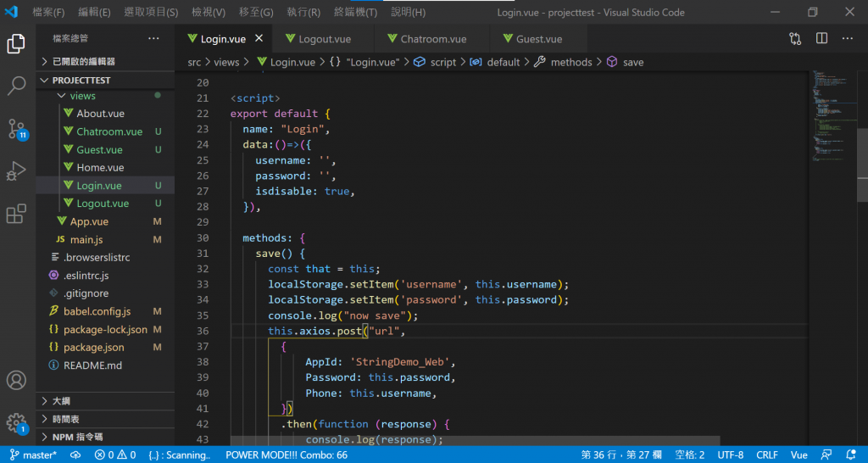Open the Explorer view in activity bar

16,43
